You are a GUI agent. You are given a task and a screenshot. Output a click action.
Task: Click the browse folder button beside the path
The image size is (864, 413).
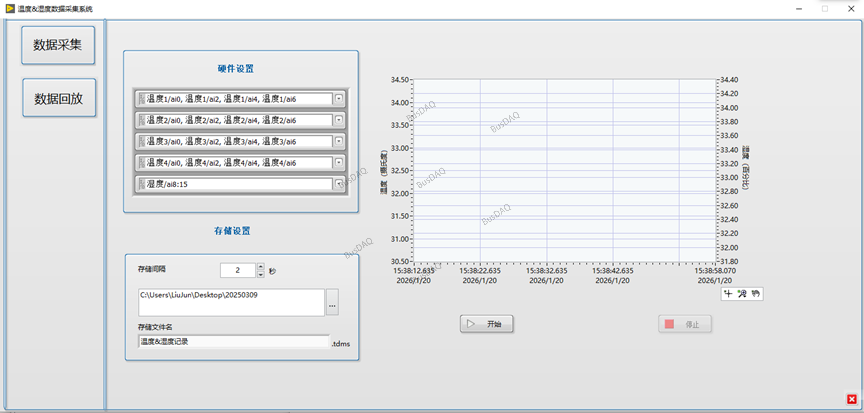click(332, 302)
